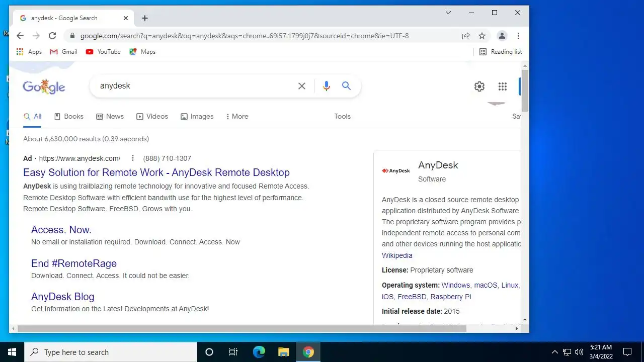This screenshot has height=362, width=644.
Task: Open Maps bookmark
Action: click(142, 52)
